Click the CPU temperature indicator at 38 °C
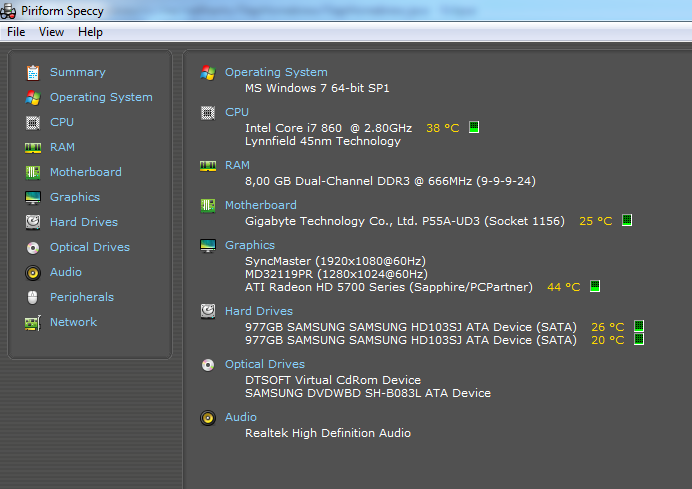The height and width of the screenshot is (489, 692). tap(442, 128)
